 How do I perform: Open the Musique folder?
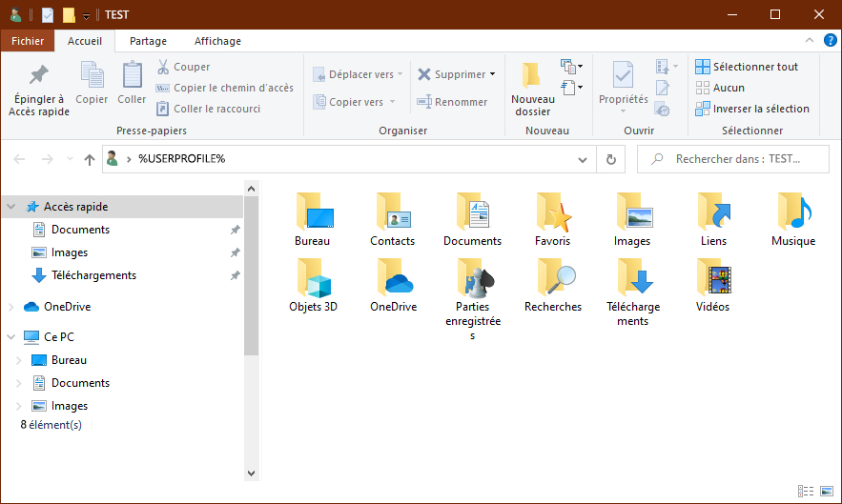792,214
